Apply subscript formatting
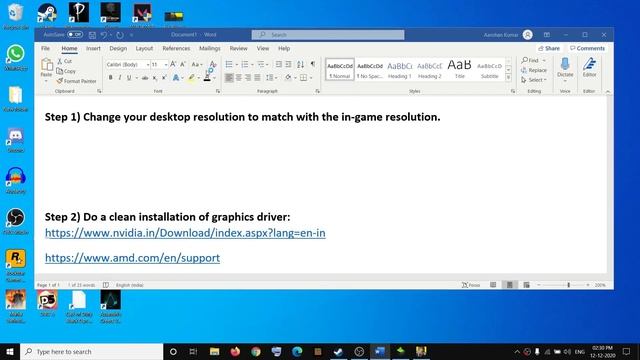This screenshot has width=640, height=360. (155, 78)
